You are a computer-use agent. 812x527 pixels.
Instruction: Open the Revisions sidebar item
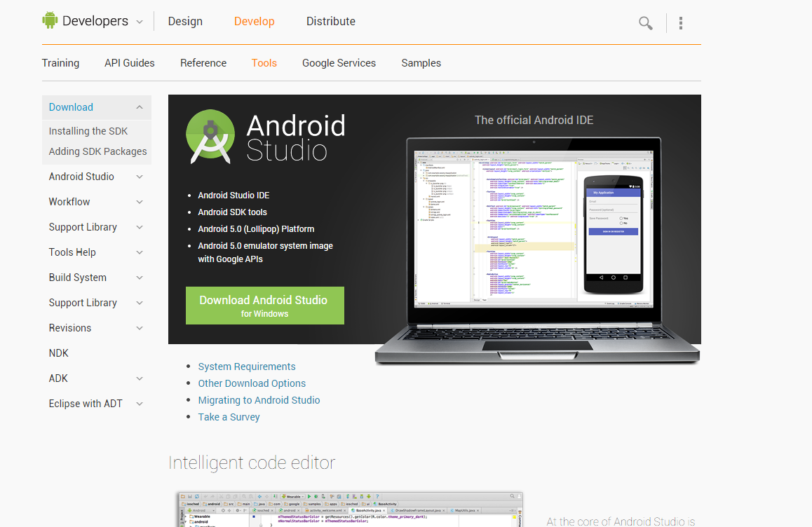pos(70,328)
